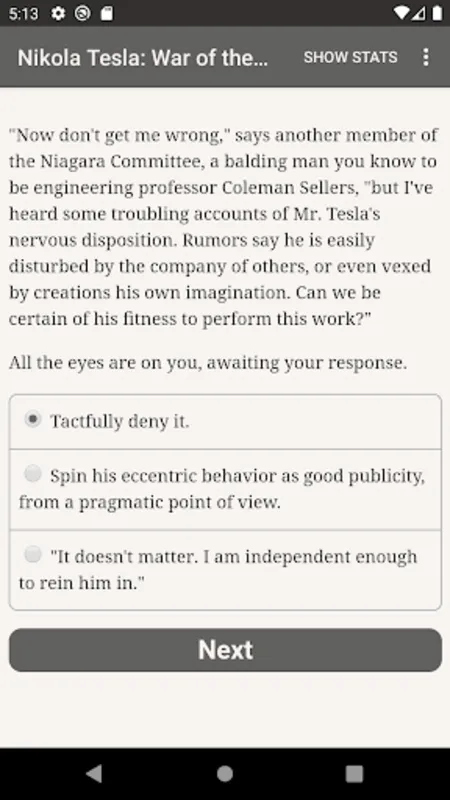Image resolution: width=450 pixels, height=800 pixels.
Task: Tap the Nikola Tesla app title
Action: tap(142, 58)
